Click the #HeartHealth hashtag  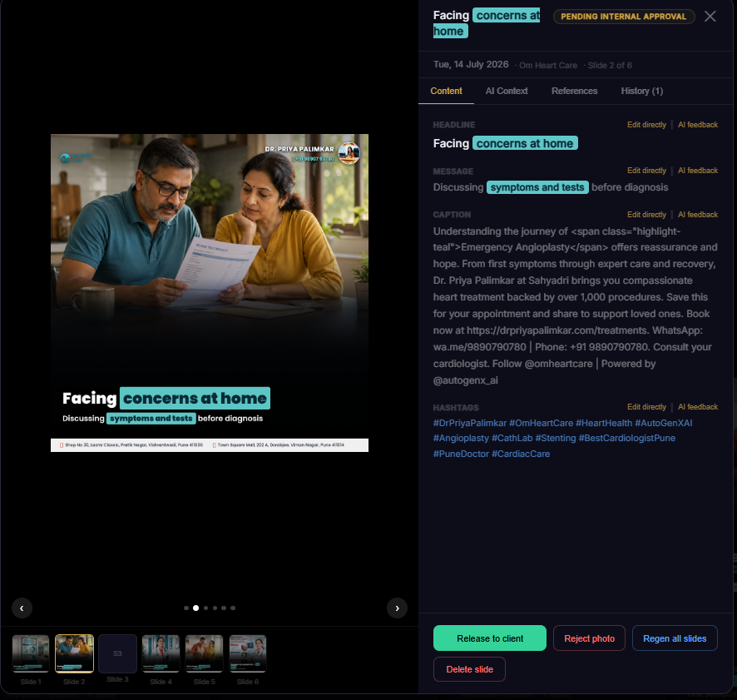click(604, 423)
